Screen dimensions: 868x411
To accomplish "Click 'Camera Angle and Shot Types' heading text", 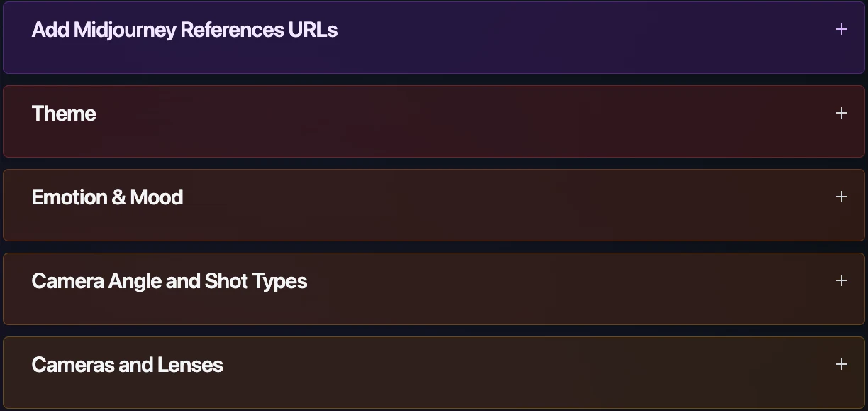I will click(x=169, y=281).
